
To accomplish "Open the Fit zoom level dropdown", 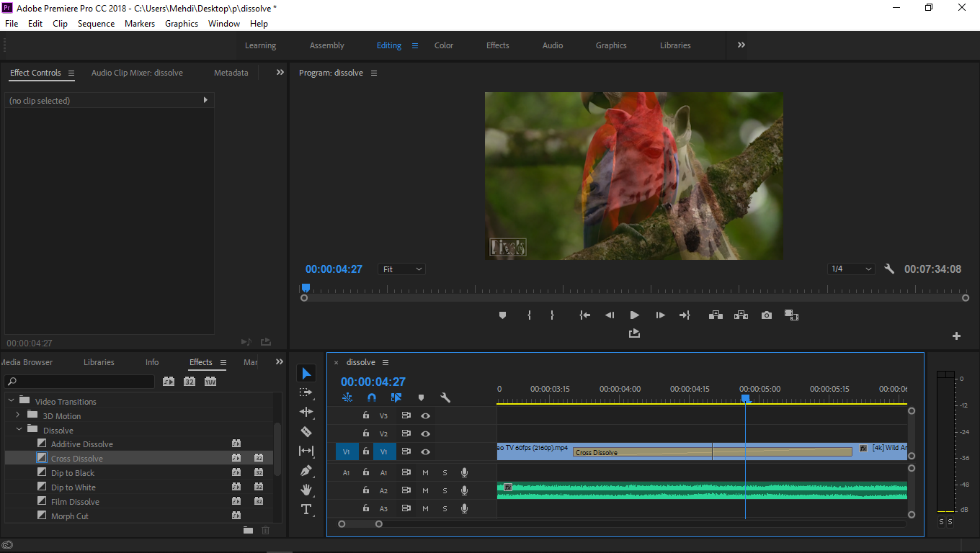I will tap(401, 269).
